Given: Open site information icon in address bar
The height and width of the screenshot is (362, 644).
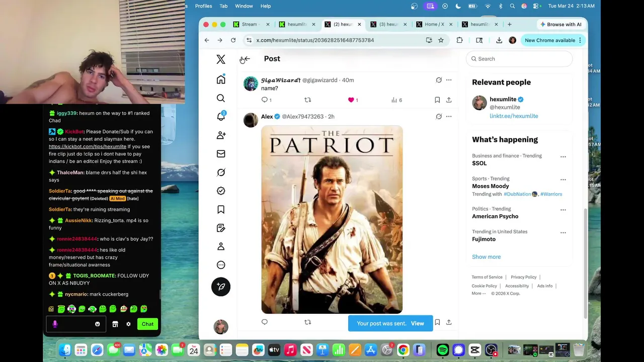Looking at the screenshot, I should coord(249,40).
